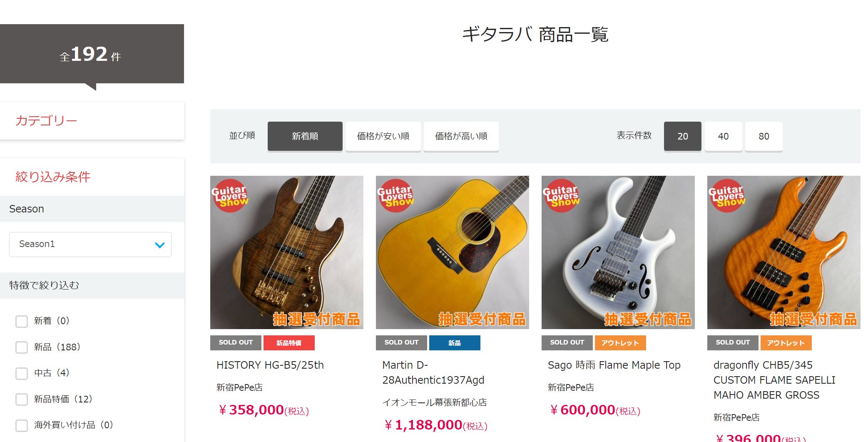
Task: Check the 新品 (188) filter checkbox
Action: [22, 347]
